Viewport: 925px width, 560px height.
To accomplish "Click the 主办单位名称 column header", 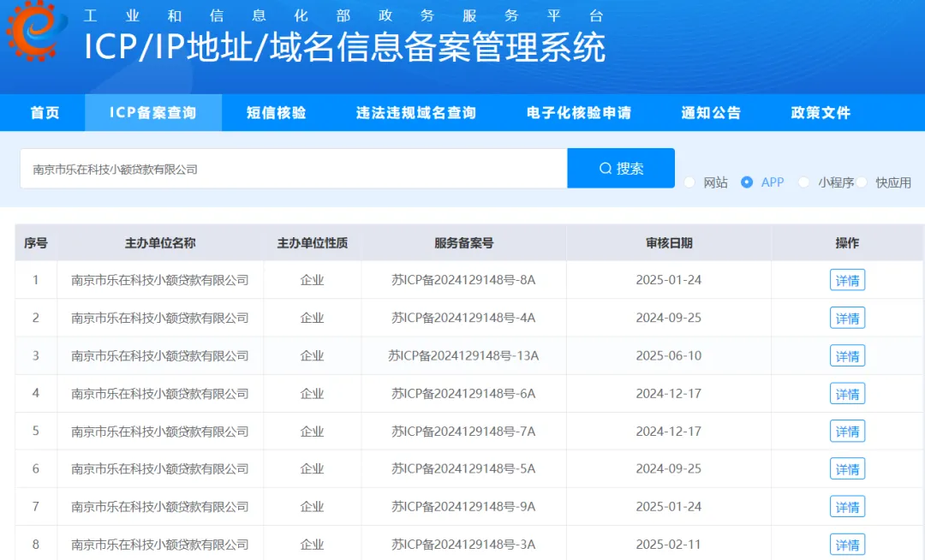I will point(160,243).
